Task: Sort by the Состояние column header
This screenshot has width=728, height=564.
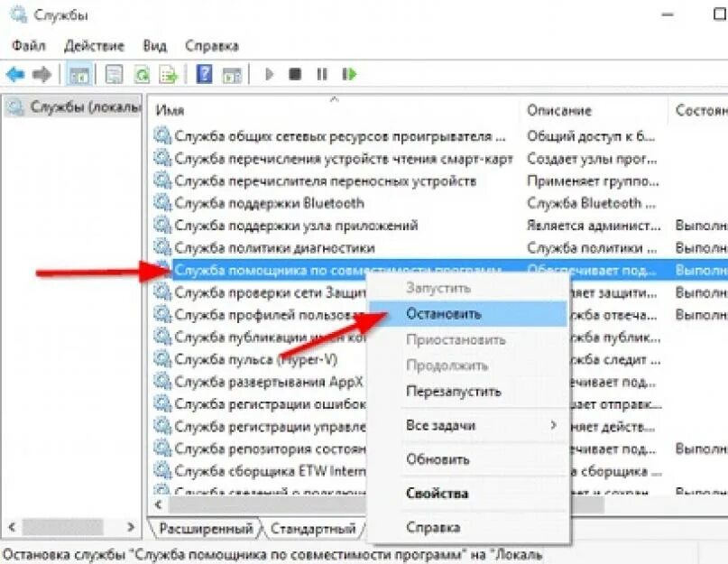Action: [x=701, y=111]
